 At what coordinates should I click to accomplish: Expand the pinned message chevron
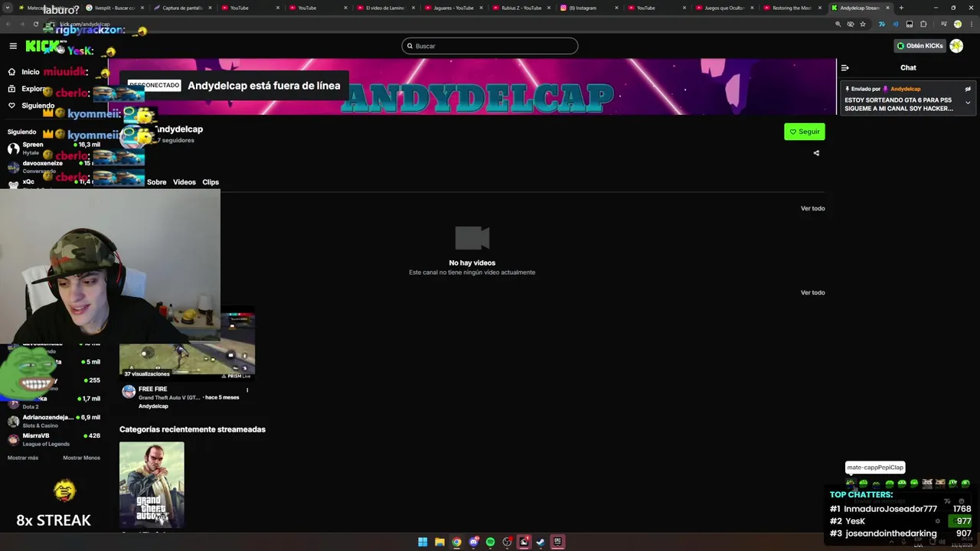[968, 103]
